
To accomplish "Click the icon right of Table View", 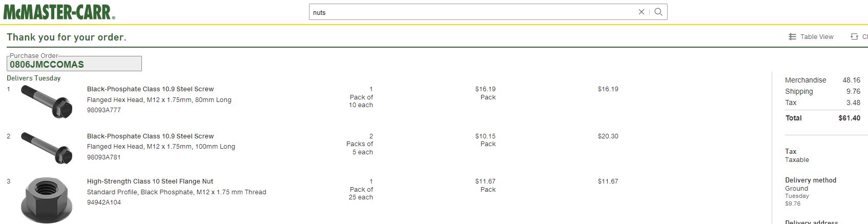I will click(x=854, y=37).
